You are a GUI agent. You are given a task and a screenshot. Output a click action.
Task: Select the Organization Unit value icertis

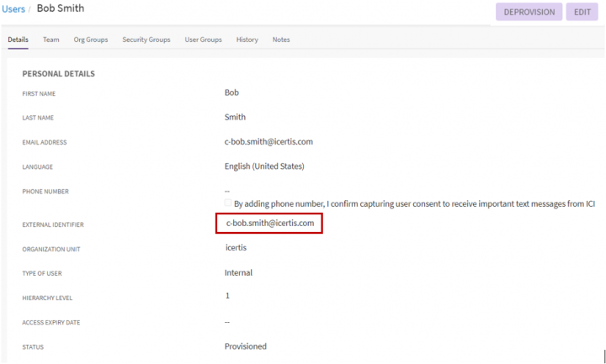coord(236,248)
